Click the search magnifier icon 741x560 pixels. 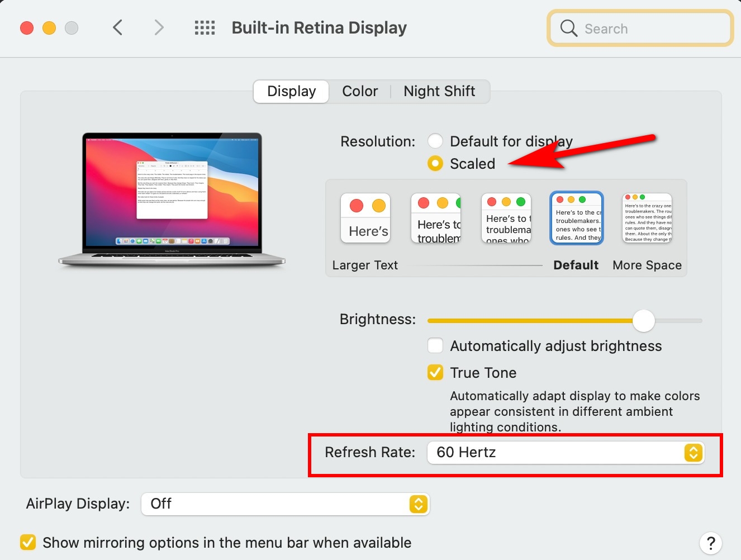(x=568, y=28)
